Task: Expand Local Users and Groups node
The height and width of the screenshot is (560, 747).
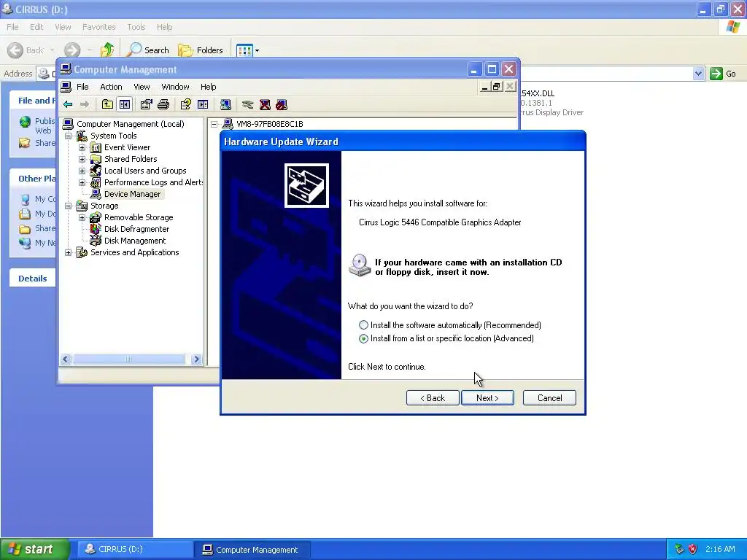Action: point(82,171)
